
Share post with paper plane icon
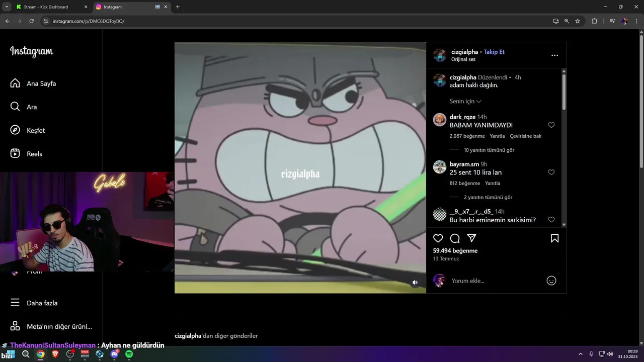coord(471,238)
